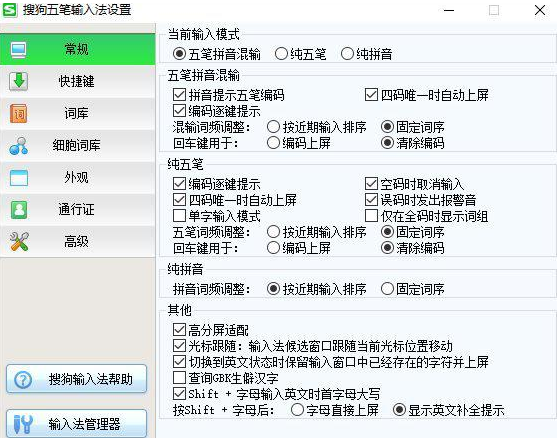Image resolution: width=560 pixels, height=448 pixels.
Task: Click the wrench and screwdriver icon beside 高级
Action: 19,242
